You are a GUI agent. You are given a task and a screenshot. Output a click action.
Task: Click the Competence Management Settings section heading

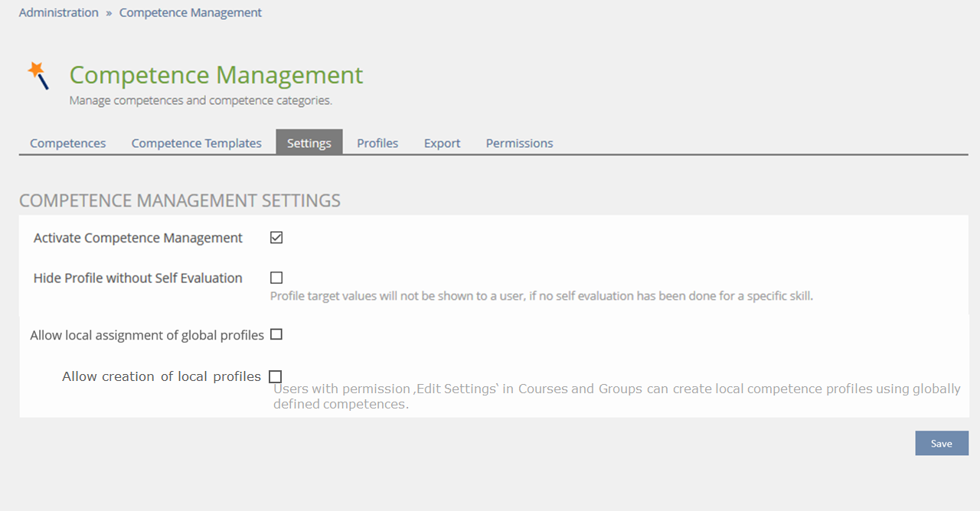point(180,200)
